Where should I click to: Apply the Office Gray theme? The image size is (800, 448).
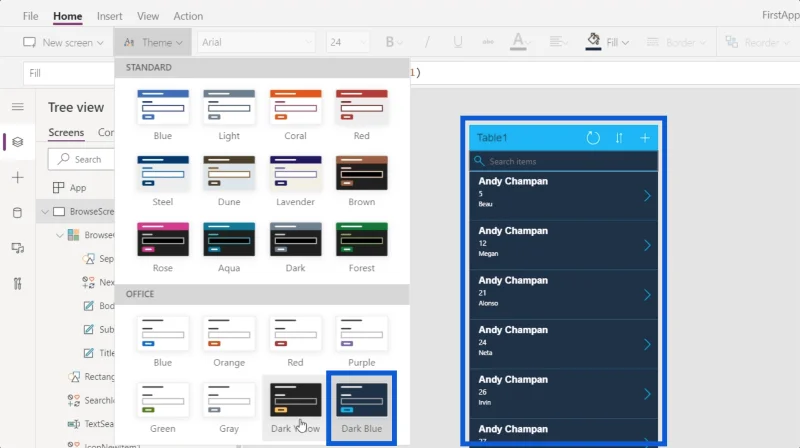pos(229,408)
